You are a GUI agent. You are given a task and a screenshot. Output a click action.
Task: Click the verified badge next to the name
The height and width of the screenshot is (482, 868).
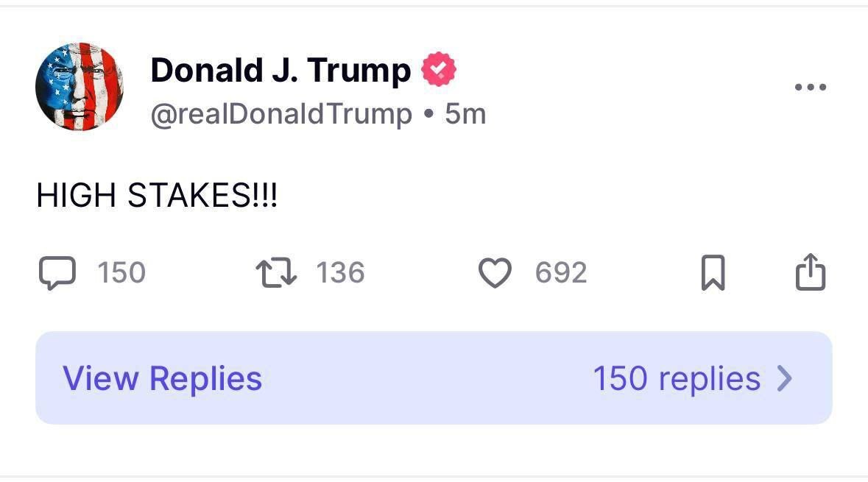[x=439, y=69]
